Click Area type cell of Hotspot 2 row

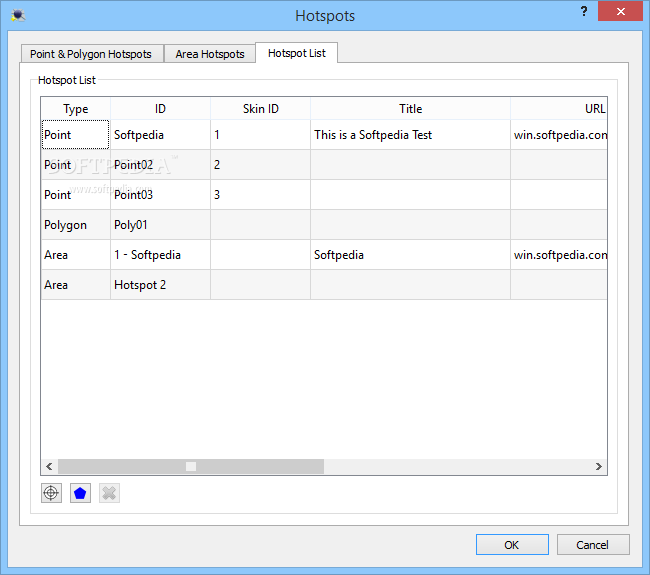75,285
